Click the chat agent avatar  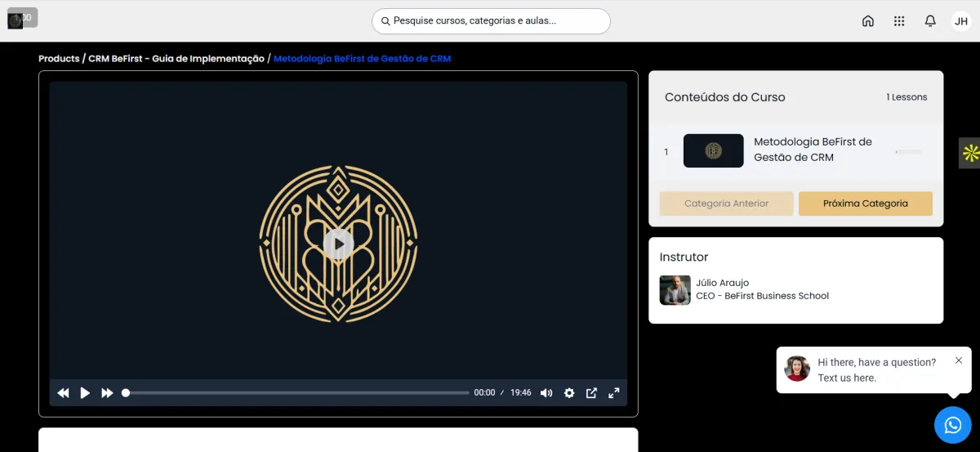[797, 369]
